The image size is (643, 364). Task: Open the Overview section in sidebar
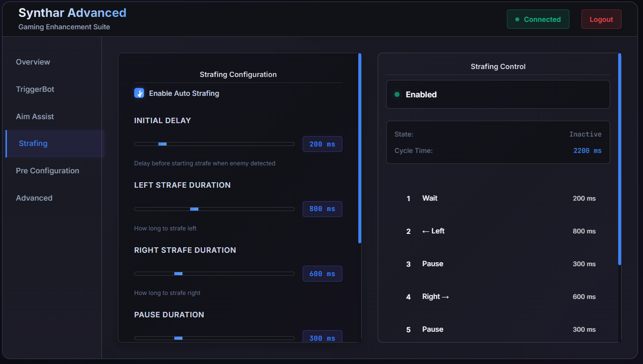click(x=33, y=62)
